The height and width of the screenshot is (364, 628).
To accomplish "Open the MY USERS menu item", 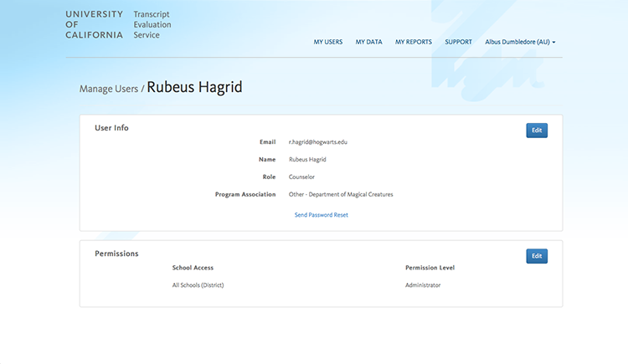I will tap(327, 42).
